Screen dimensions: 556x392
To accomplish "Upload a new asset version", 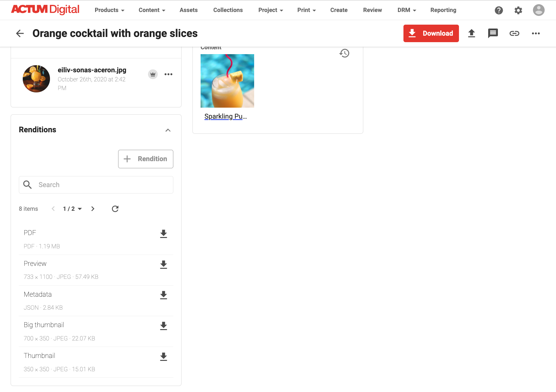I will click(x=472, y=33).
